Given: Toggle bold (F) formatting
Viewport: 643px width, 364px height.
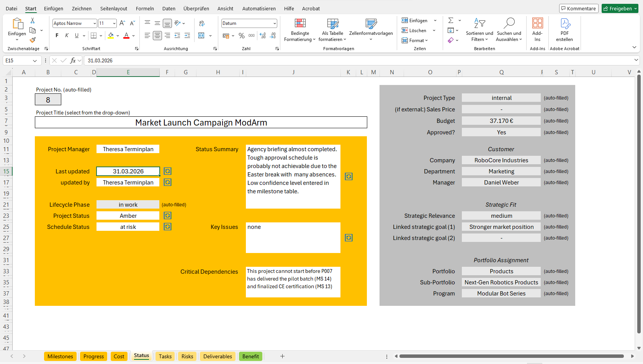Looking at the screenshot, I should (57, 36).
